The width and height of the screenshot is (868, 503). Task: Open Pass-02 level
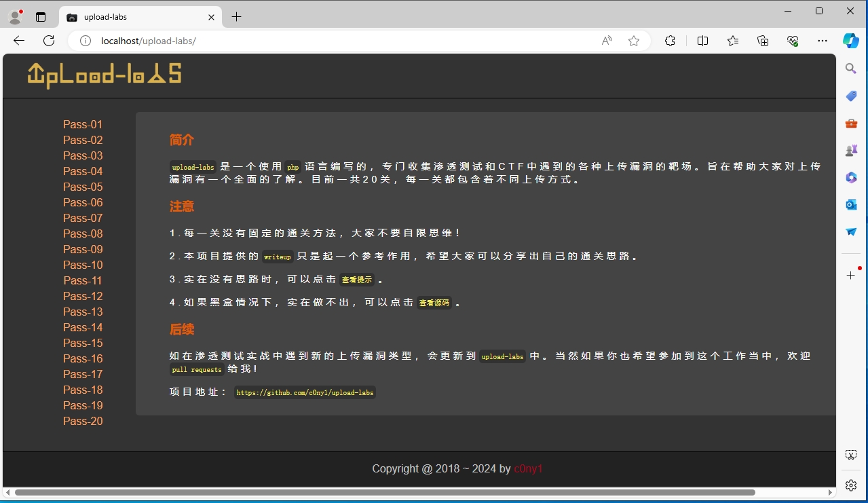(83, 140)
